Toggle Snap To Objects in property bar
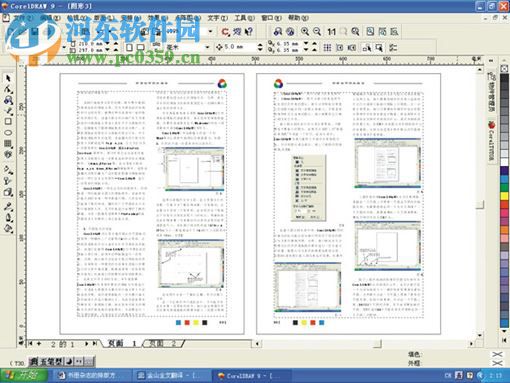The height and width of the screenshot is (383, 510). click(352, 48)
